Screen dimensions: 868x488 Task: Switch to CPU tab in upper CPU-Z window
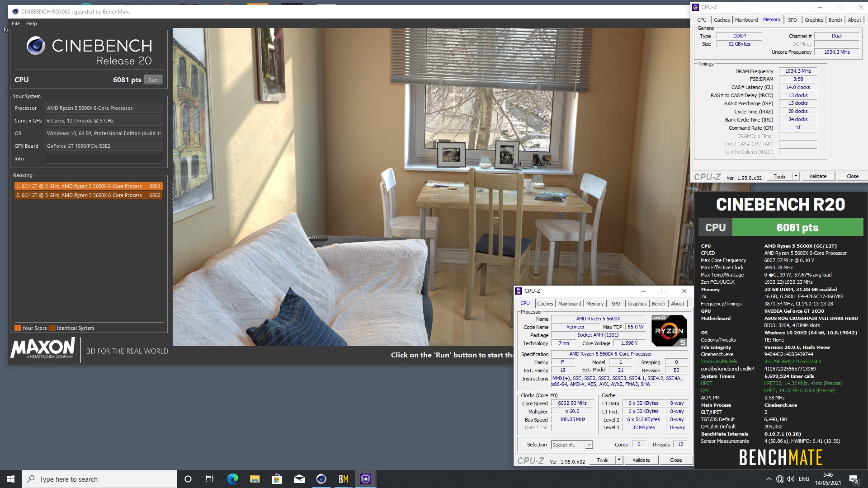(702, 20)
